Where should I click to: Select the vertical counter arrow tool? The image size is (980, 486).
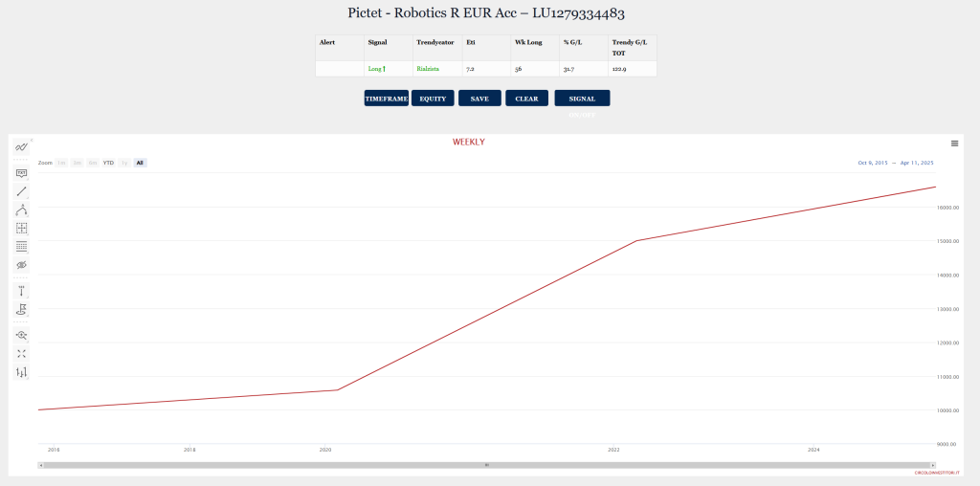tap(21, 291)
